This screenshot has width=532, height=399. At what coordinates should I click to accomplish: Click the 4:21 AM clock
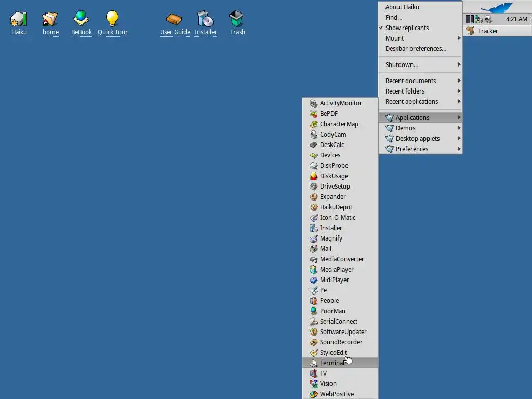(516, 19)
